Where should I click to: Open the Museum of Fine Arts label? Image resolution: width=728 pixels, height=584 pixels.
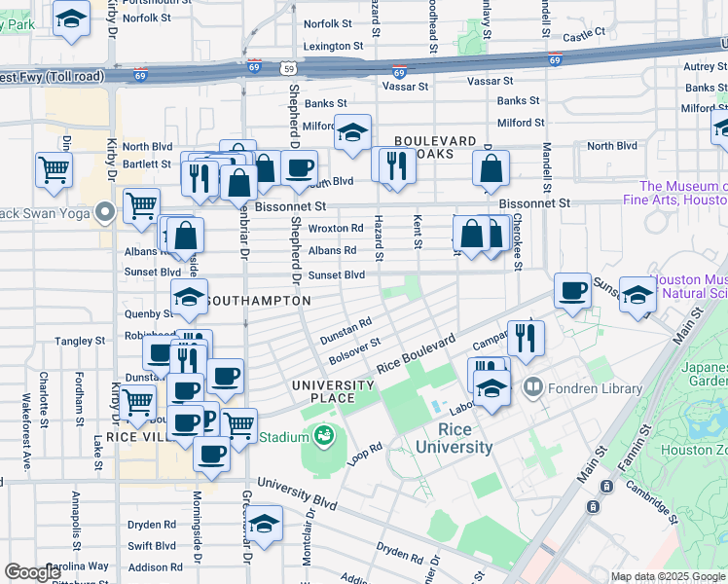(x=681, y=193)
